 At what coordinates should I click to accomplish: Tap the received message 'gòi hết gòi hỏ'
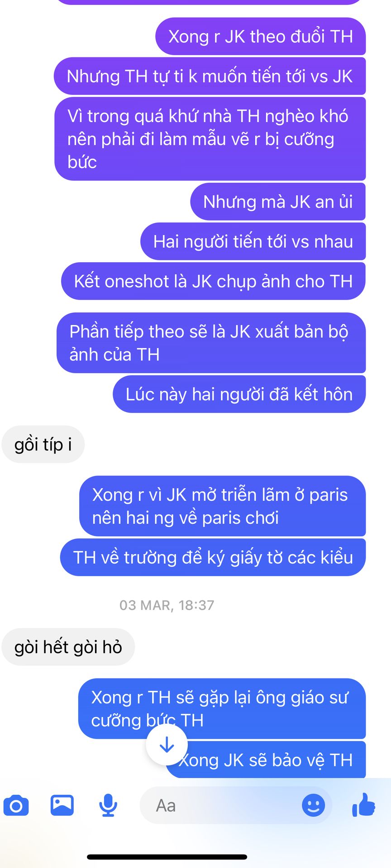coord(68,647)
